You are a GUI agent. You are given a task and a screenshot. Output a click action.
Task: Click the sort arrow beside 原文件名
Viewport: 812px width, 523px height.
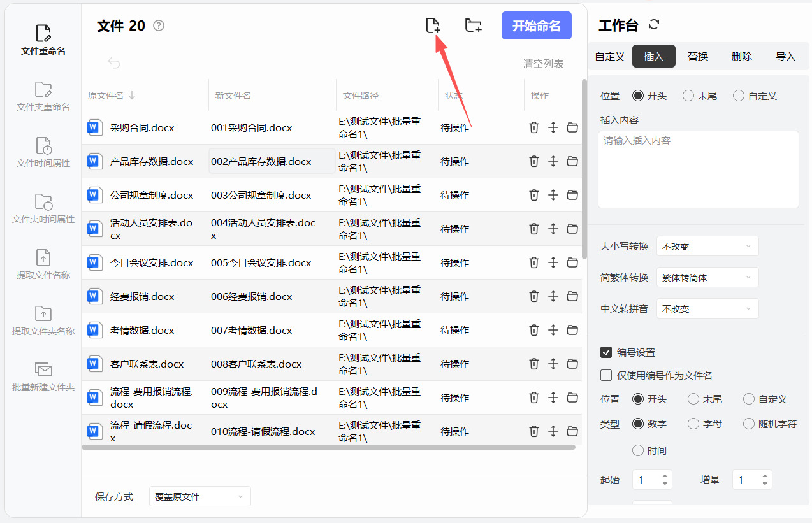pos(133,96)
